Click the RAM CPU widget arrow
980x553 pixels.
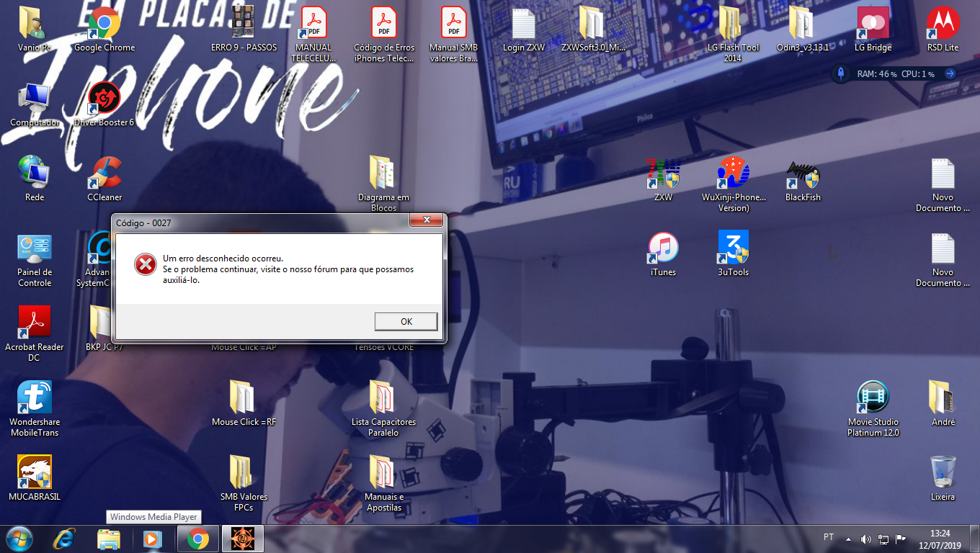tap(950, 73)
